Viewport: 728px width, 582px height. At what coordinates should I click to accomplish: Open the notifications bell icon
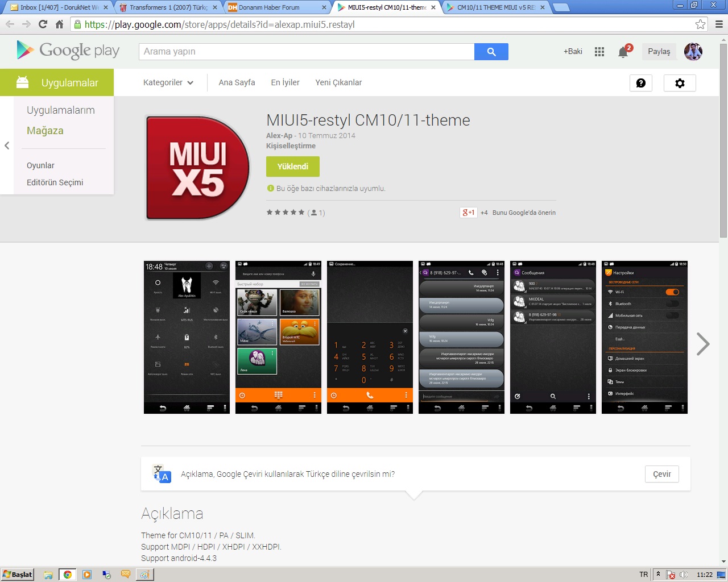[x=624, y=52]
